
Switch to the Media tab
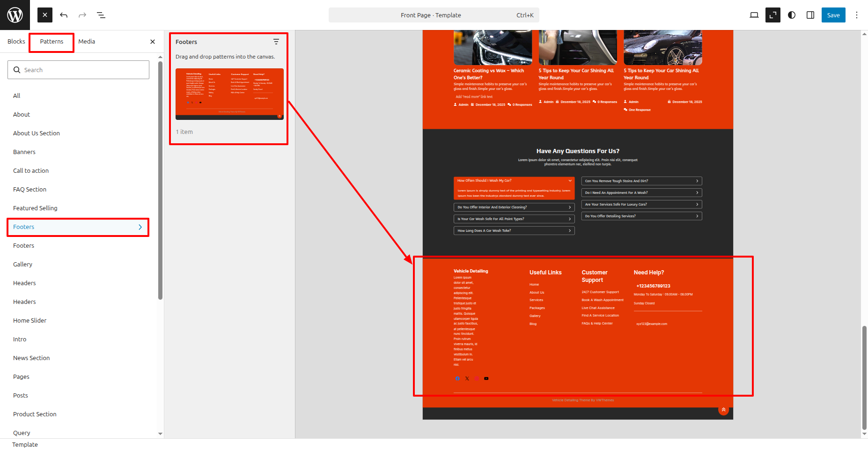(x=87, y=42)
